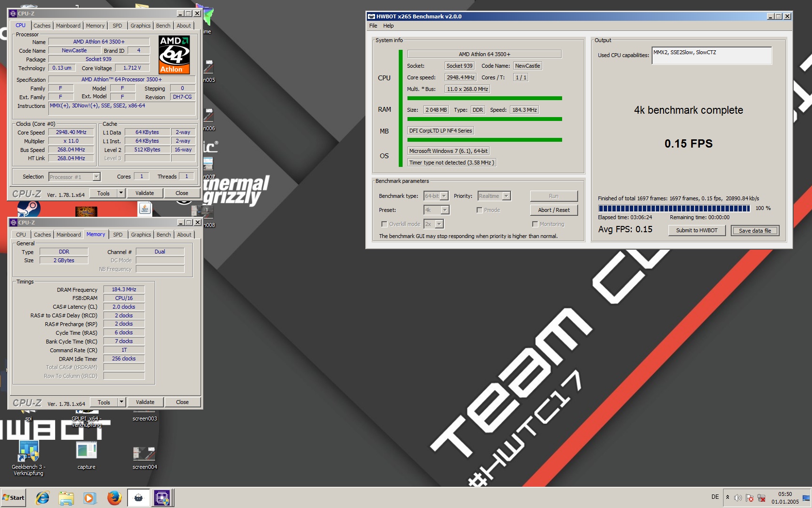Expand Tools arrow in lower CPU-Z

121,402
